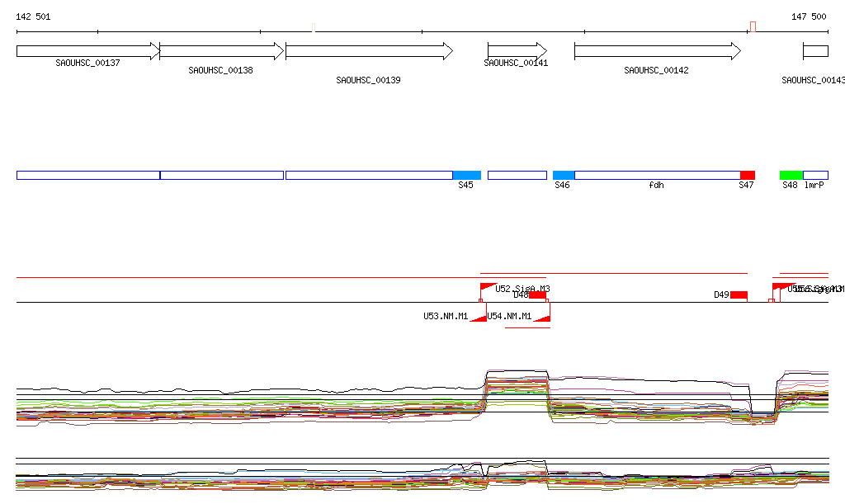Viewport: 845px width, 504px height.
Task: Click the SAOUHSC_00137 gene arrow
Action: pos(87,51)
